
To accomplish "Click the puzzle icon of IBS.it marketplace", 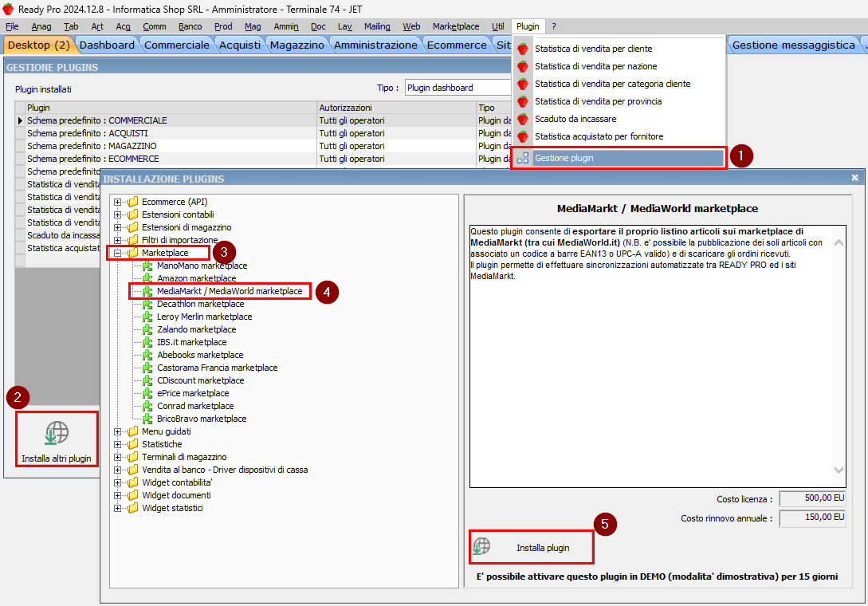I will point(147,342).
